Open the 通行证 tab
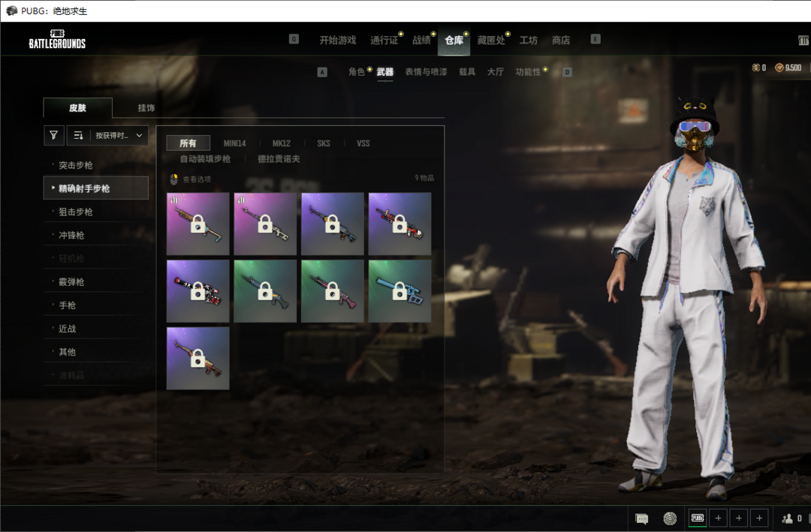 point(384,41)
